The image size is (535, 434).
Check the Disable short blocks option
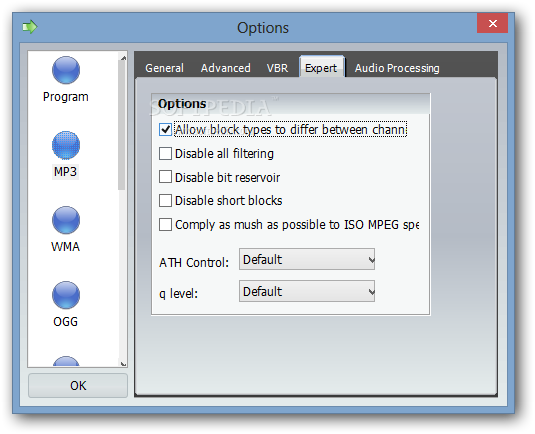[165, 201]
